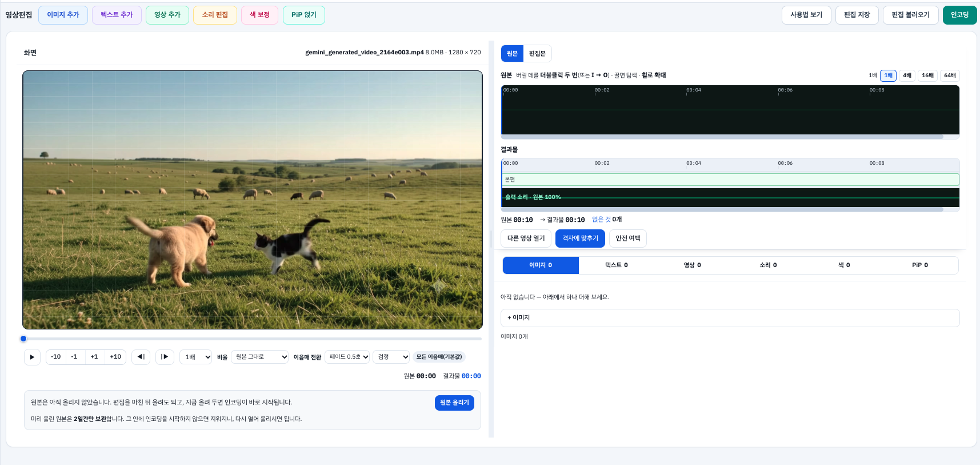The image size is (980, 465).
Task: Jump forward 10 seconds with +10
Action: [115, 357]
